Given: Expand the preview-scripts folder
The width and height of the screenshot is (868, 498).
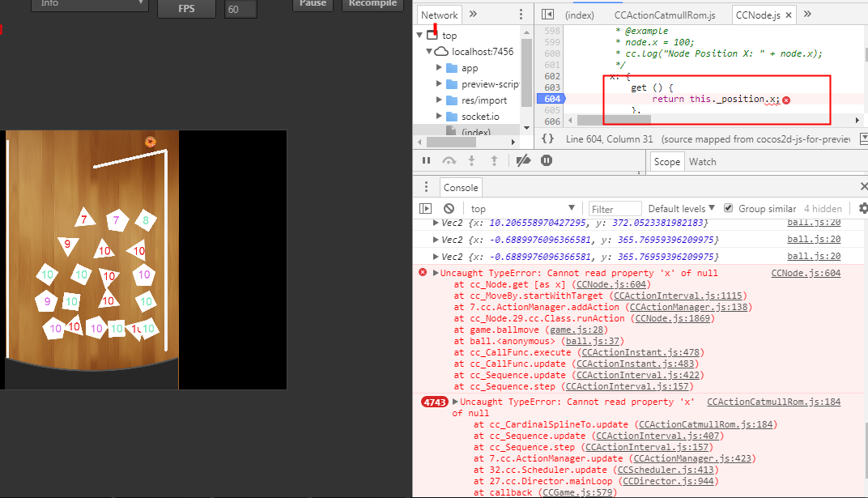Looking at the screenshot, I should pos(439,83).
